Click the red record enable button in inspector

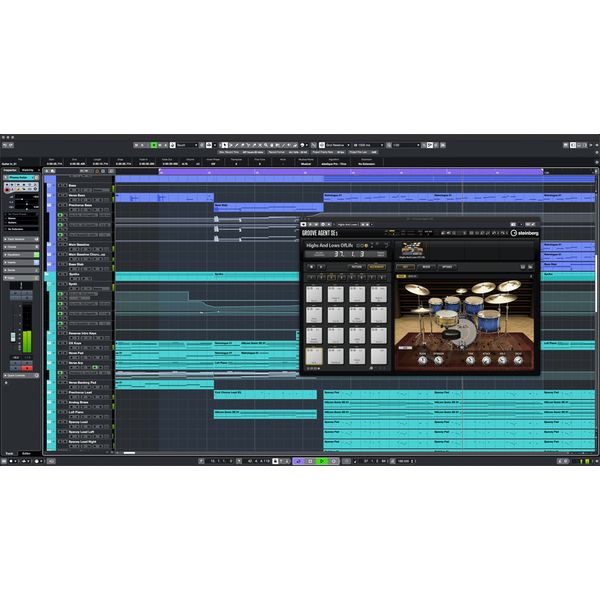(7, 190)
